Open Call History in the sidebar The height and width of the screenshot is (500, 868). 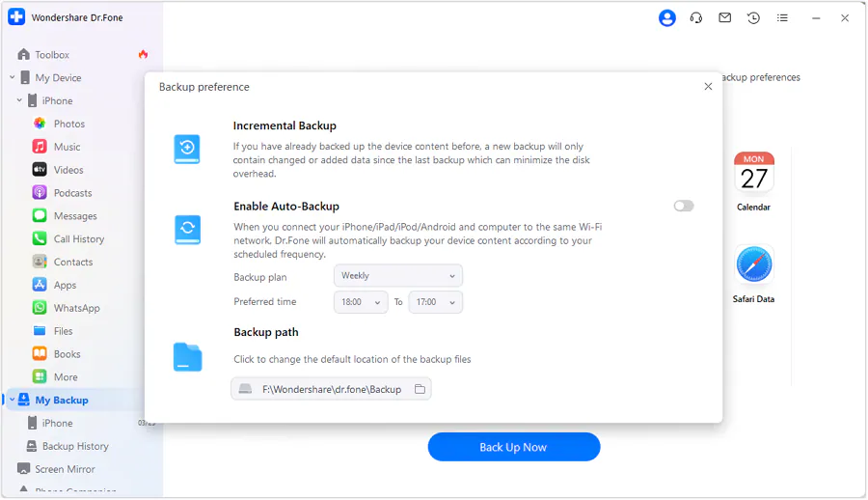78,239
